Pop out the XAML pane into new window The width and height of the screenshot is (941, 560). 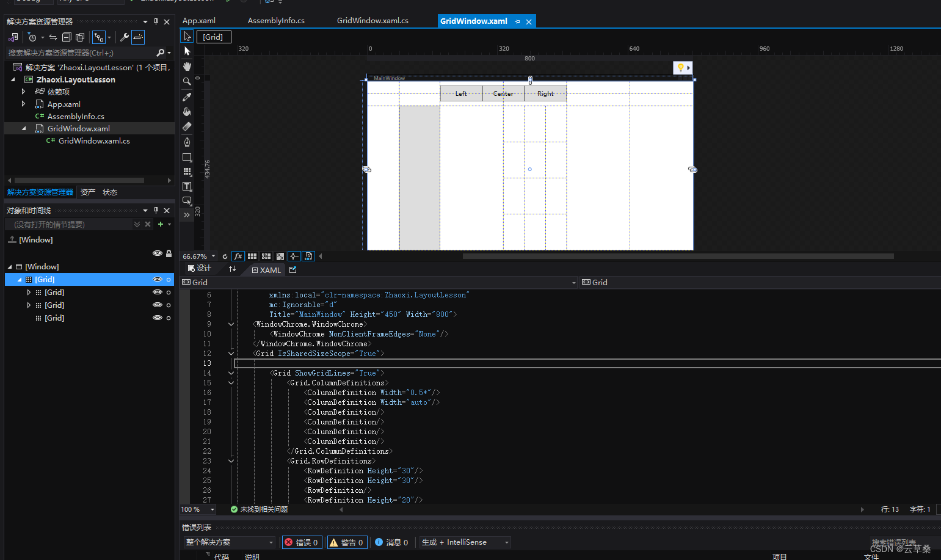click(293, 269)
